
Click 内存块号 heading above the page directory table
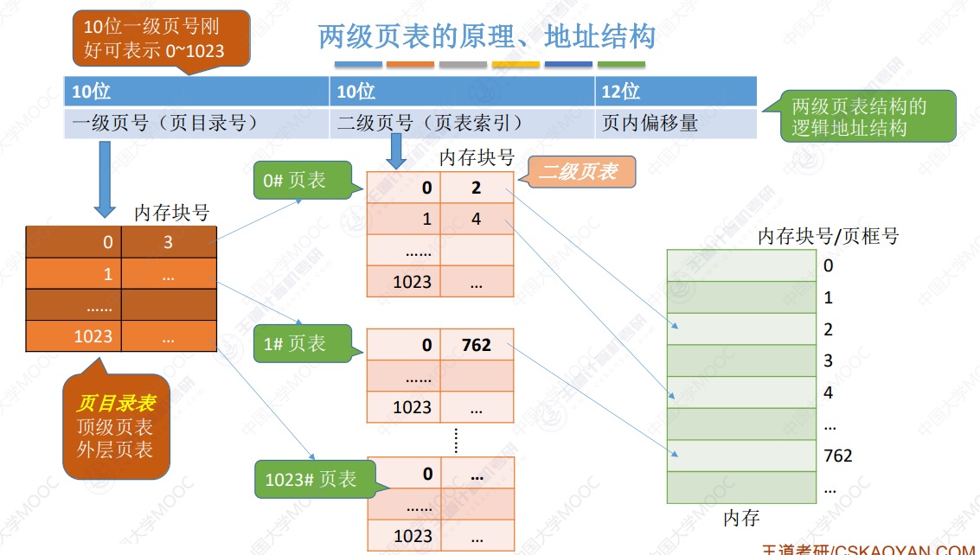point(171,214)
